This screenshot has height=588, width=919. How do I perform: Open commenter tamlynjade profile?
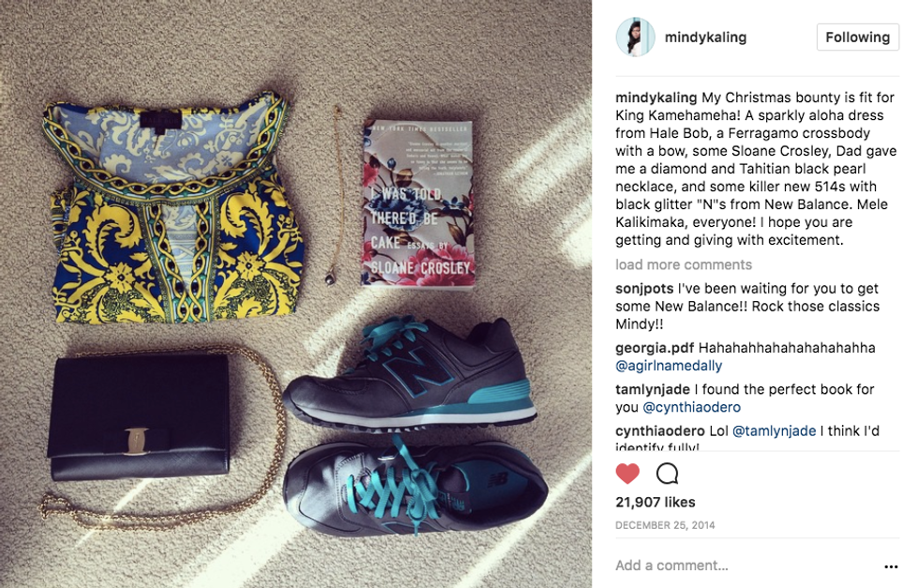653,389
